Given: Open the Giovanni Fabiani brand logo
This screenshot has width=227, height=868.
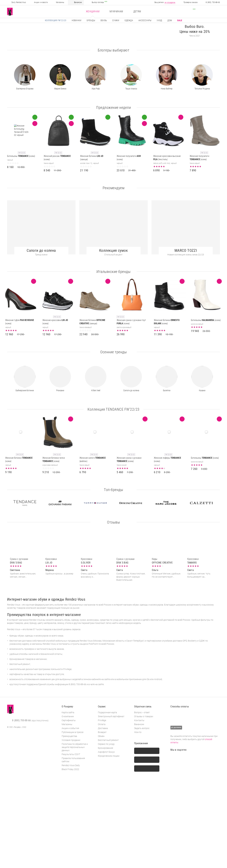Looking at the screenshot, I should [60, 503].
